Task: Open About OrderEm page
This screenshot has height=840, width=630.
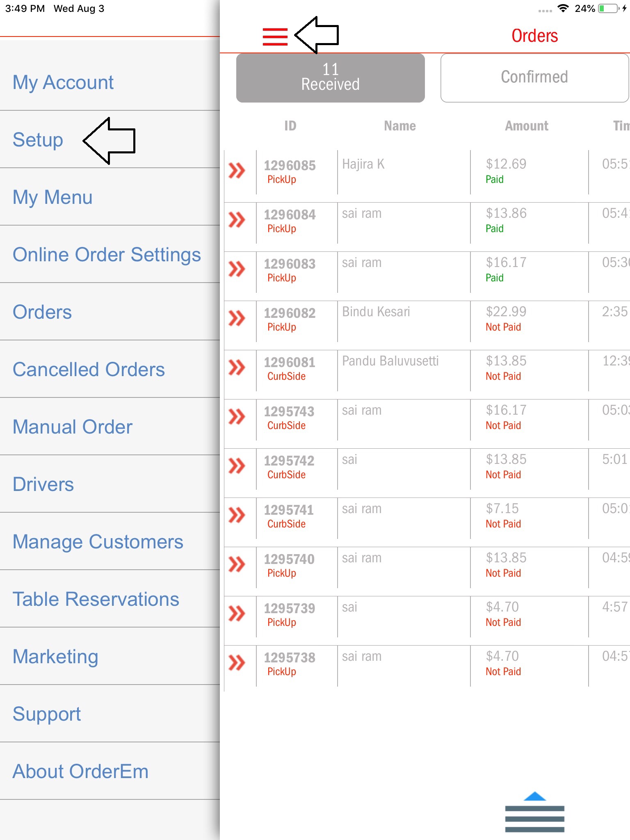Action: 80,771
